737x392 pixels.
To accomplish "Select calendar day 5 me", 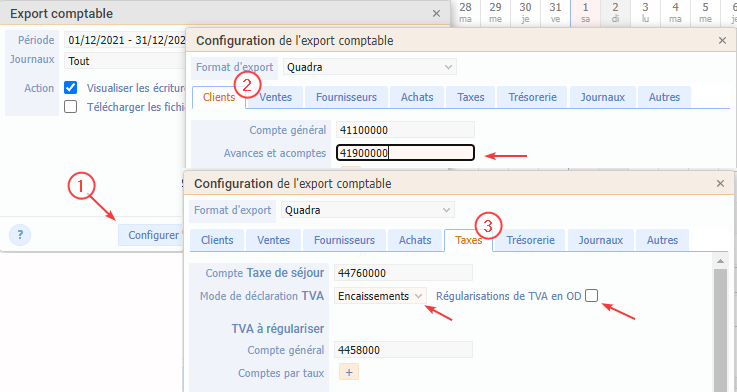I will [706, 13].
